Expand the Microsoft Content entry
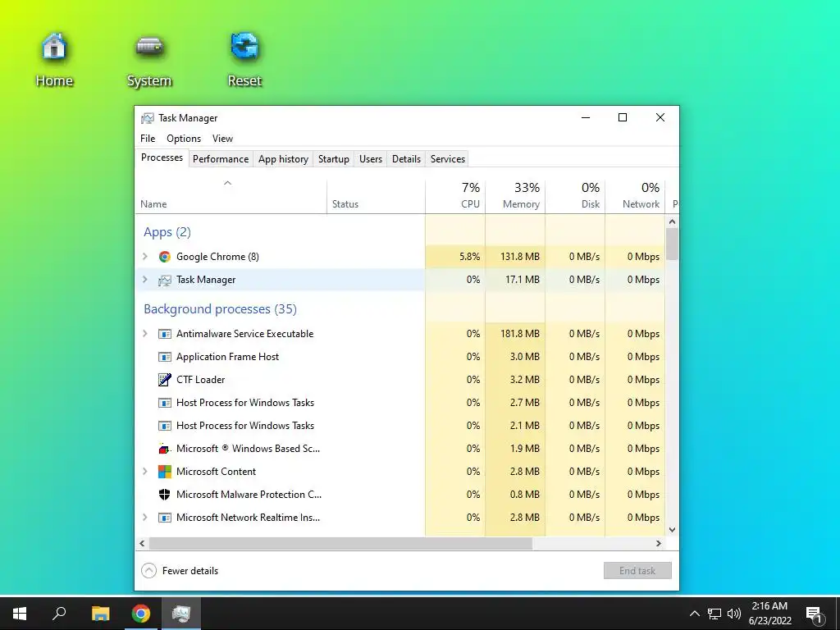Screen dimensions: 840x630 point(144,472)
